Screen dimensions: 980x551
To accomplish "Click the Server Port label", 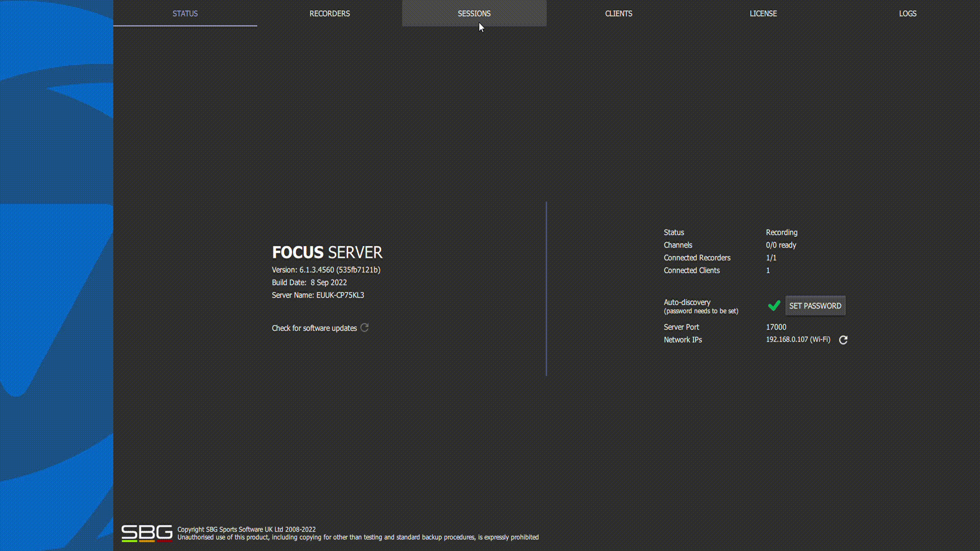I will (x=681, y=327).
